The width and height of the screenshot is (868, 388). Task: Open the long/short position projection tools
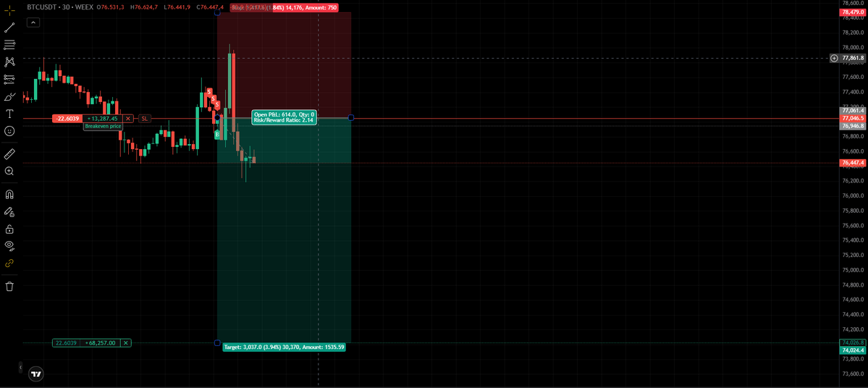(9, 79)
